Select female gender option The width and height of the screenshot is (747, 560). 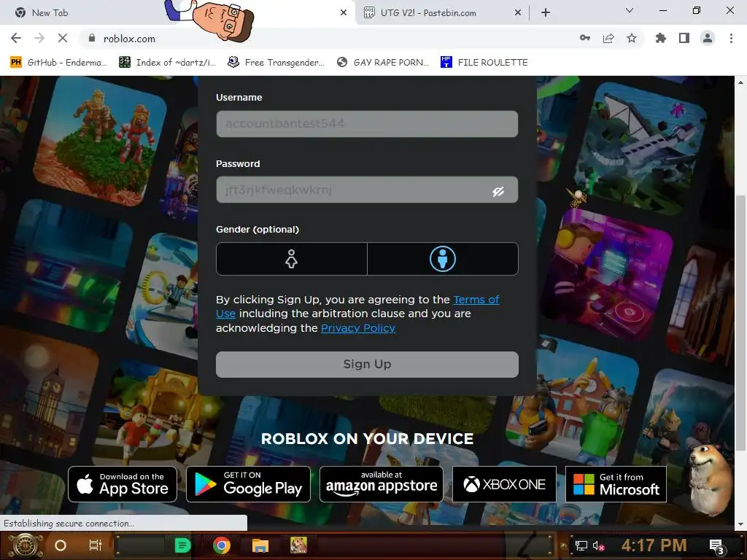pos(292,259)
